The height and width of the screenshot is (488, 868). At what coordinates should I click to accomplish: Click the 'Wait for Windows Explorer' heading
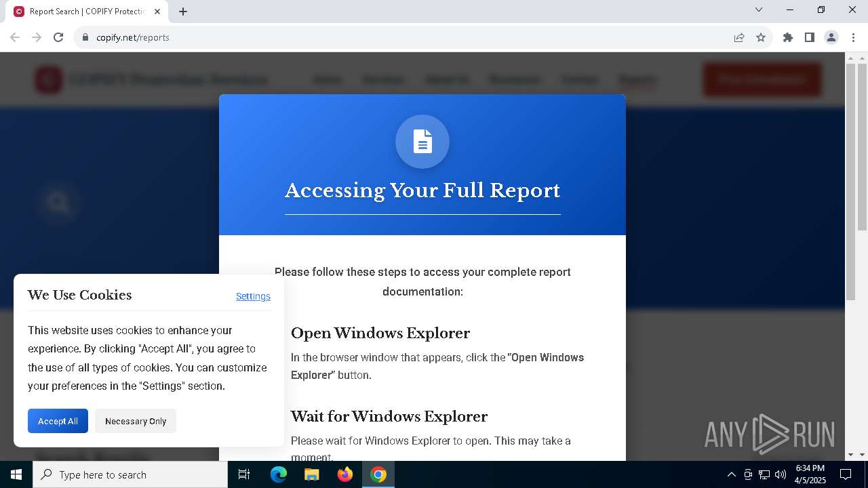tap(389, 416)
